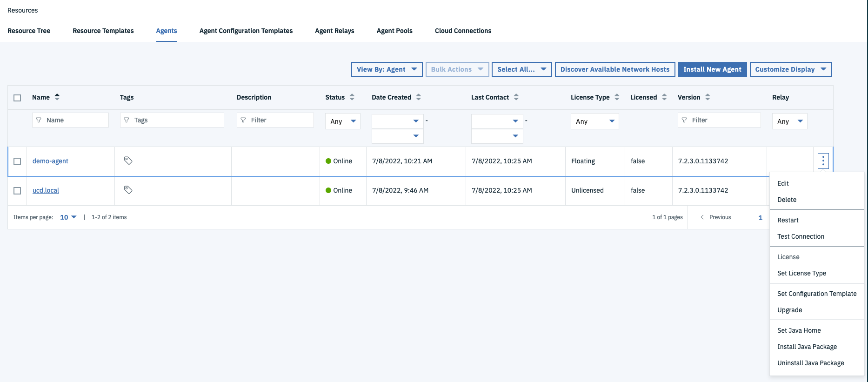
Task: Choose Test Connection from context menu
Action: coord(801,236)
